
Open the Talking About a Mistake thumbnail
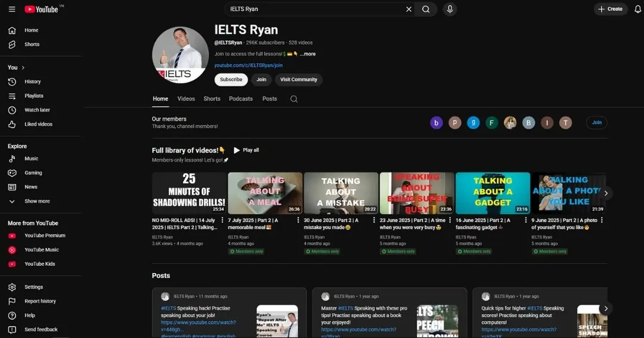click(341, 193)
